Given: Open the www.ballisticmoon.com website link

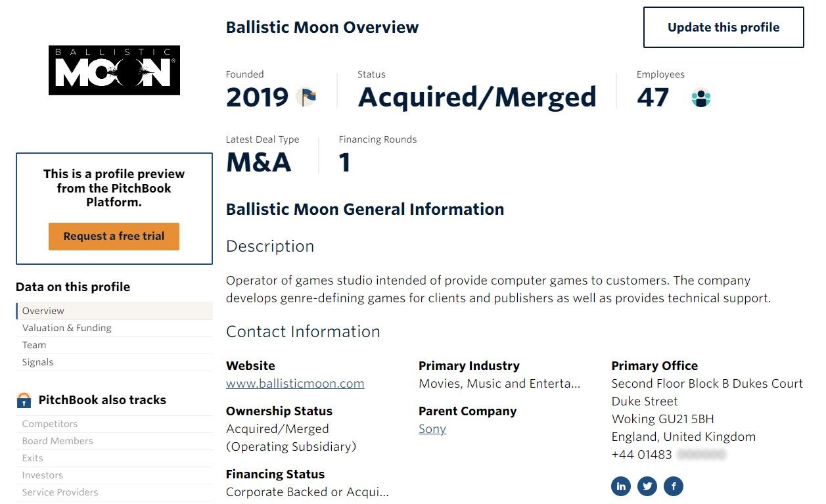Looking at the screenshot, I should [295, 384].
